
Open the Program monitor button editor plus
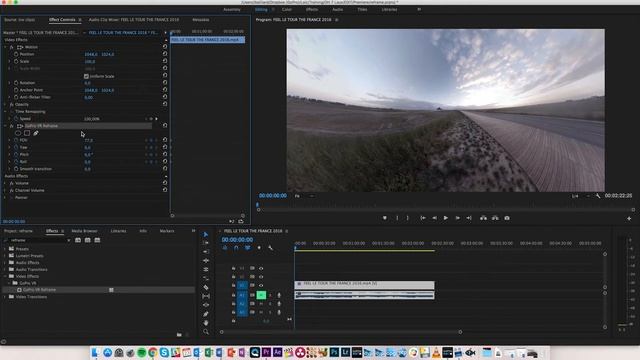click(x=629, y=218)
